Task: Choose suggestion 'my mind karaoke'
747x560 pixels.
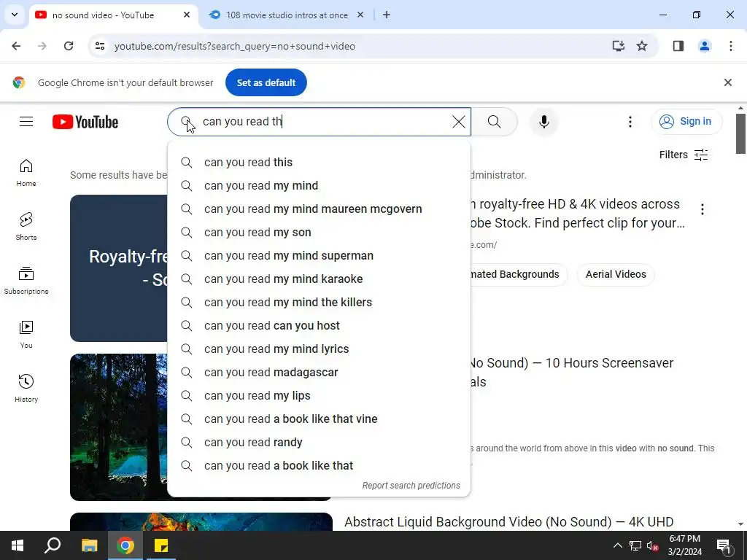Action: coord(319,279)
